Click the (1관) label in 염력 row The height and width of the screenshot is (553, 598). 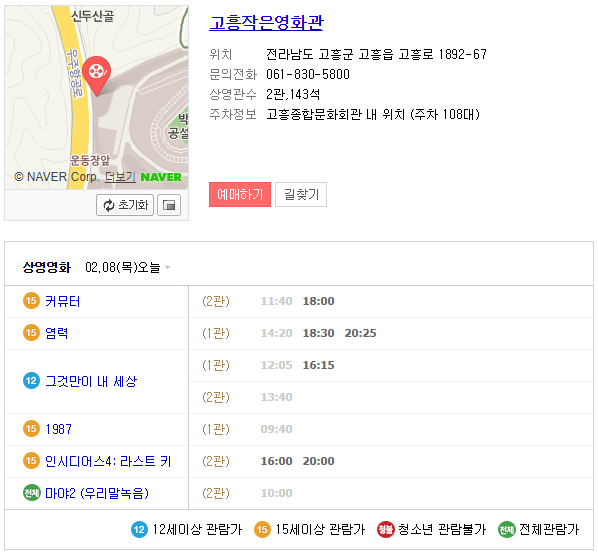point(216,333)
